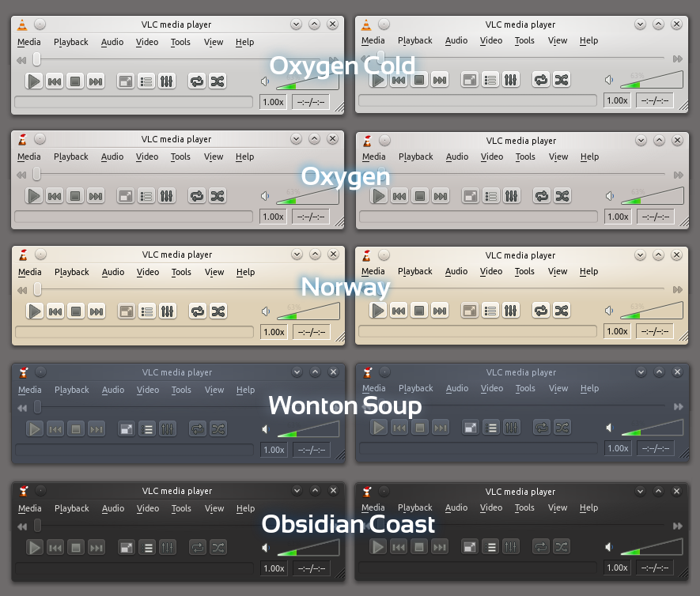Open the playlist in the right Oxygen window

pos(490,196)
